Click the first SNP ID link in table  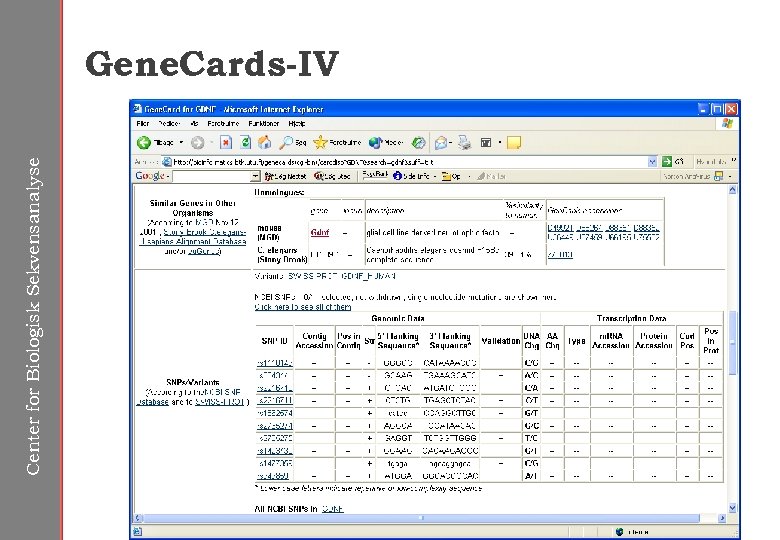click(275, 363)
